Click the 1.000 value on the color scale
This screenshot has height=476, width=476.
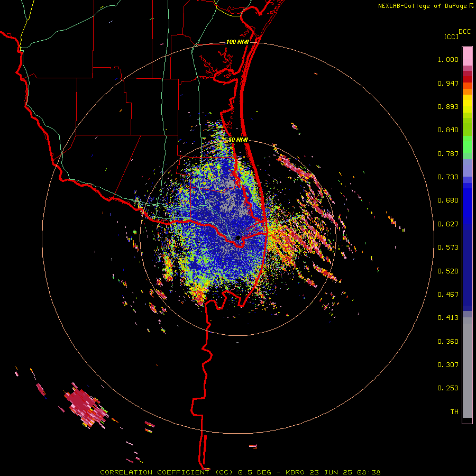448,59
